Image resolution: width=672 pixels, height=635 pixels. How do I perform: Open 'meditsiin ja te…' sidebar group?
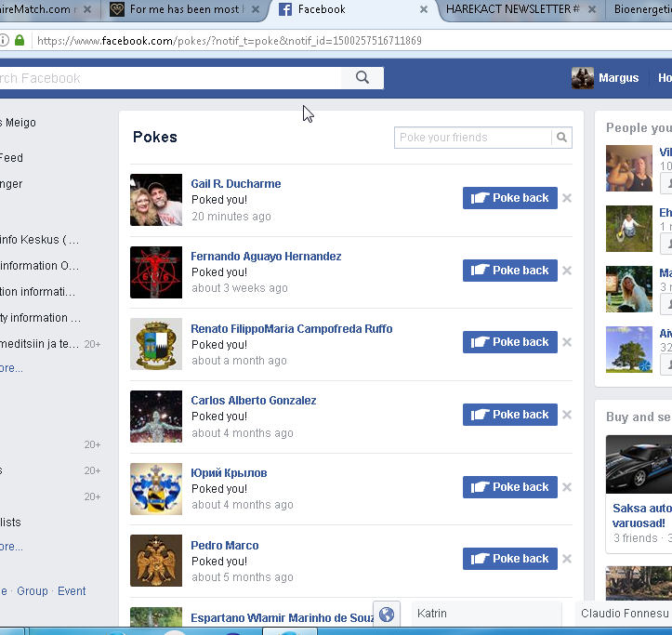point(39,344)
